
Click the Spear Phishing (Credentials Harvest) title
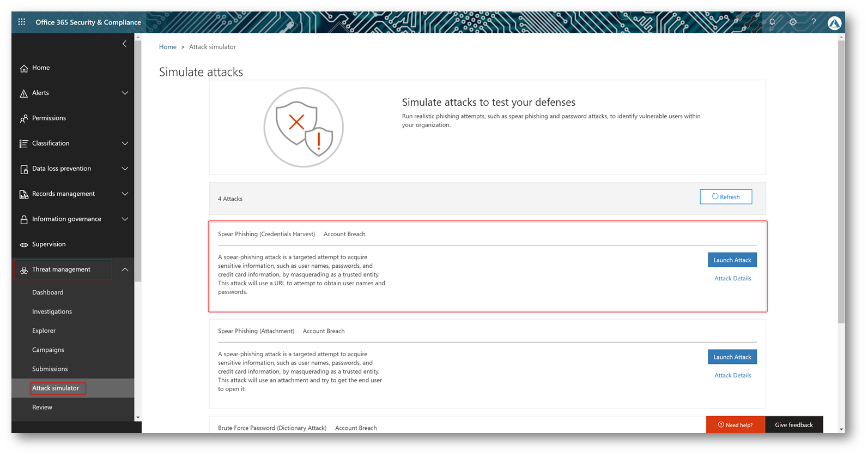pos(266,234)
